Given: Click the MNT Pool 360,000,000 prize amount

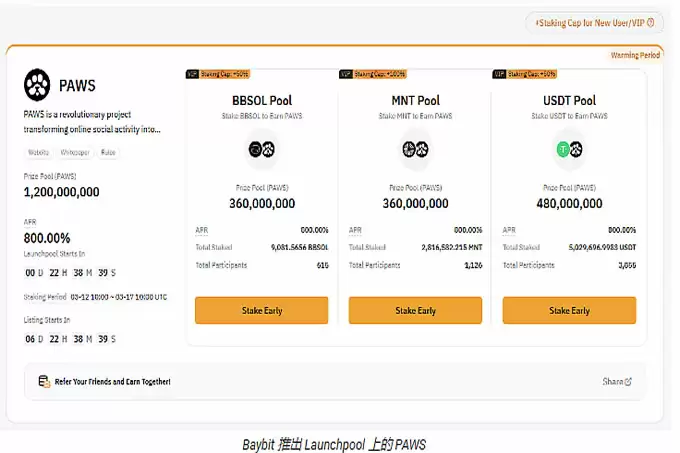Looking at the screenshot, I should pos(415,203).
